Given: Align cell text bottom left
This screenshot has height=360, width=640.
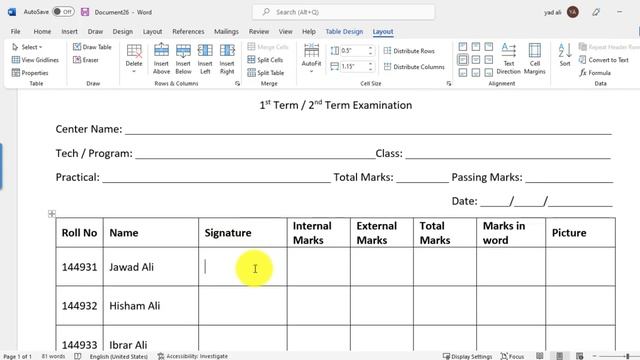Looking at the screenshot, I should coord(462,73).
